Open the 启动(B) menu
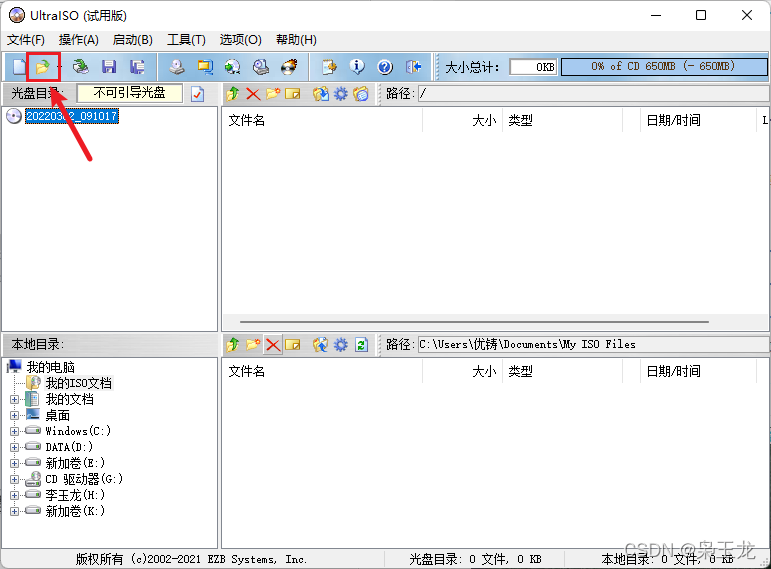This screenshot has width=771, height=569. point(133,40)
